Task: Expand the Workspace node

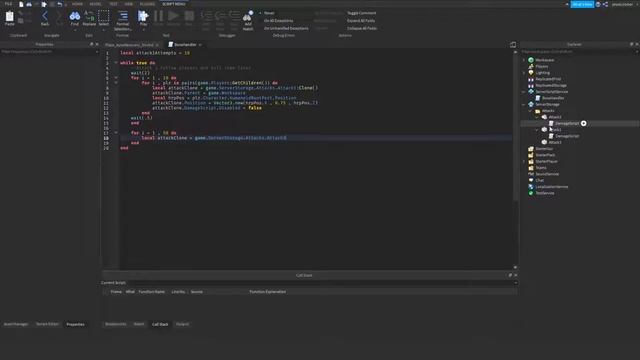Action: point(524,60)
